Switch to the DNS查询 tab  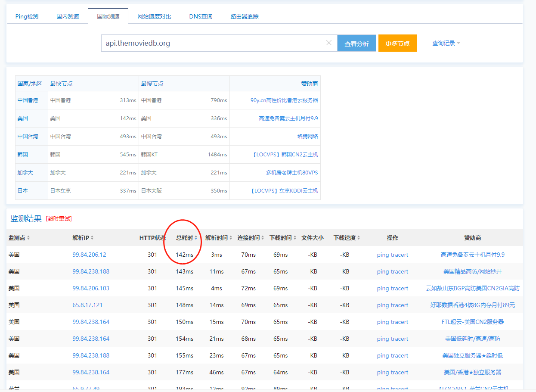point(201,16)
